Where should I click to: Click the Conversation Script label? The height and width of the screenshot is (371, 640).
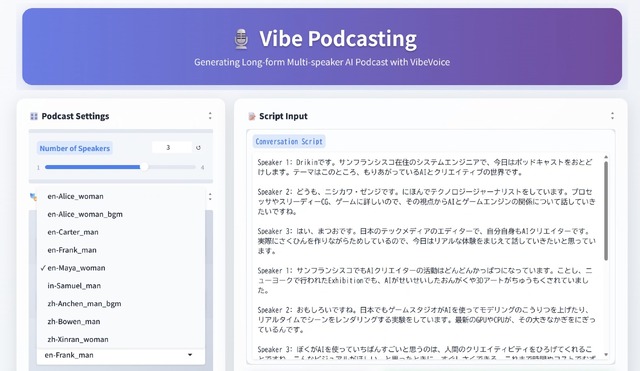point(289,142)
